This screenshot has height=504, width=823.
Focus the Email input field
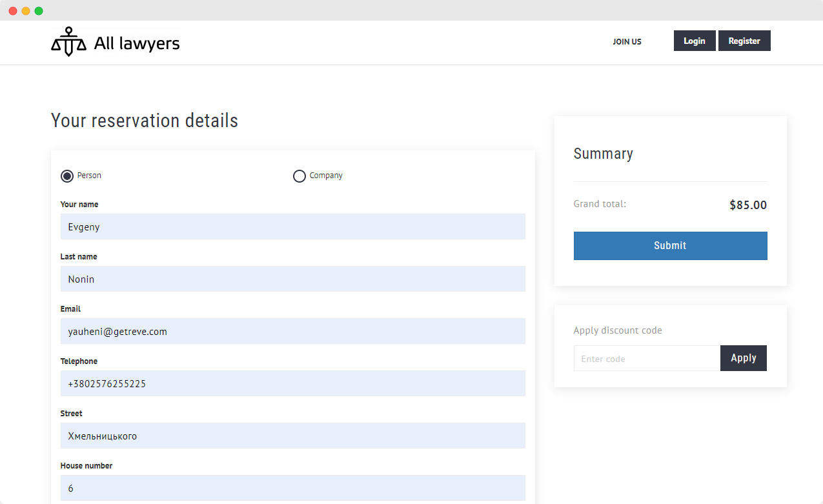coord(293,331)
